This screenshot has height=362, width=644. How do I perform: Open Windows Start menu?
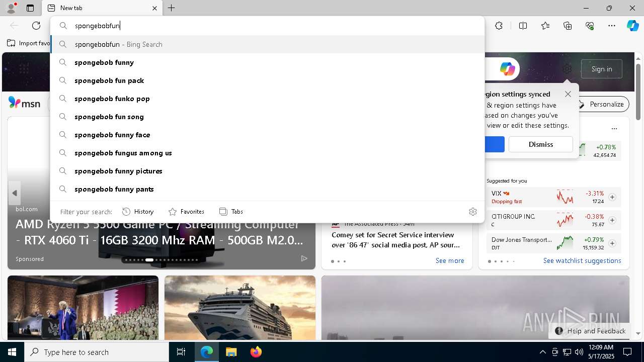(x=12, y=352)
